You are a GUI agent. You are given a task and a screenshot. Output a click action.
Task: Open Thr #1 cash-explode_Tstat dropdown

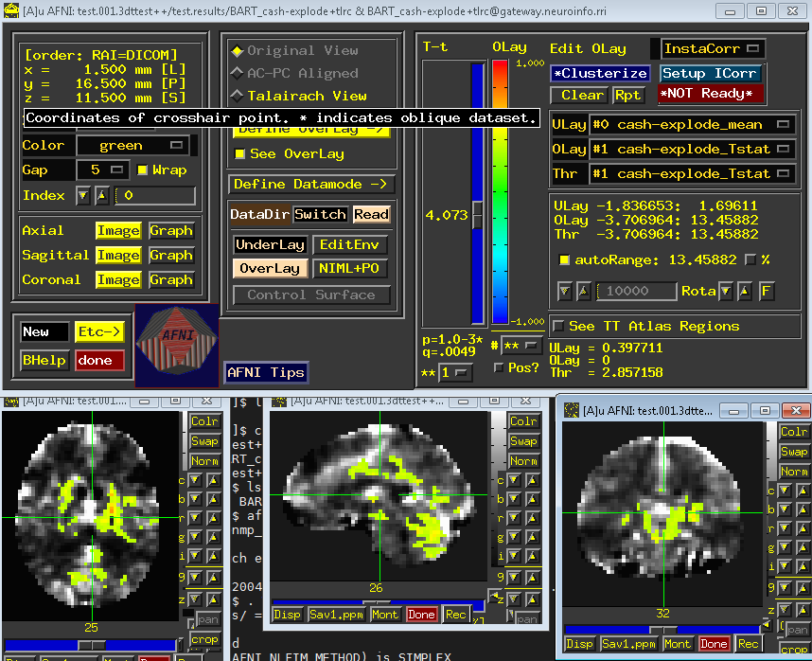pyautogui.click(x=692, y=174)
